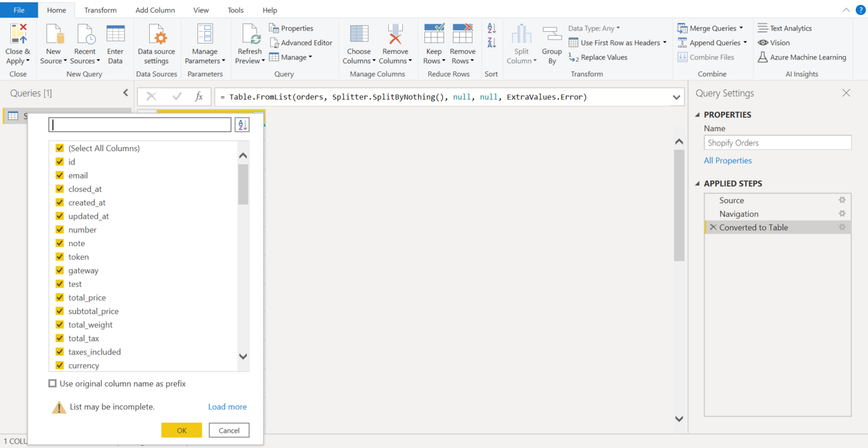Uncheck the email column checkbox

(59, 175)
